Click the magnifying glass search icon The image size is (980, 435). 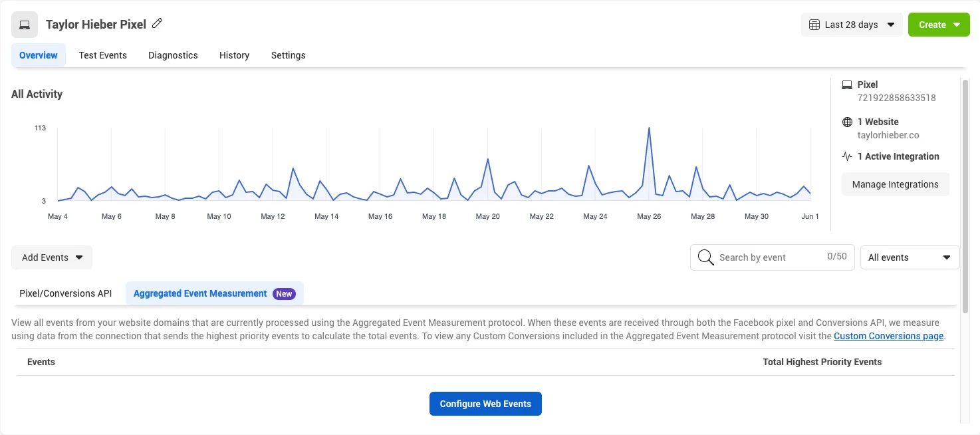point(706,257)
